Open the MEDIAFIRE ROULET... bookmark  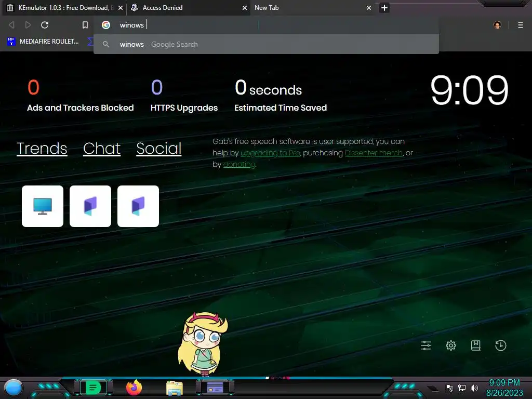click(x=43, y=42)
